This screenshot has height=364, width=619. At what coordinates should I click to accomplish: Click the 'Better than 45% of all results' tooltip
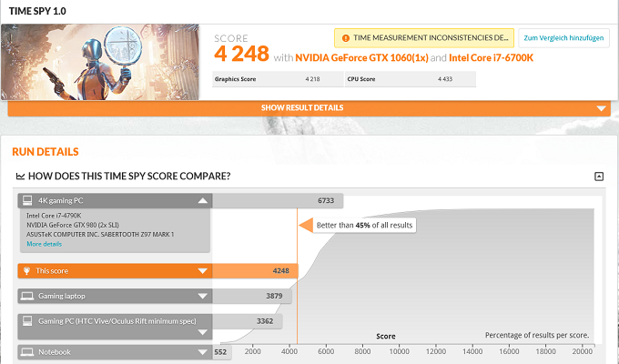[x=364, y=226]
